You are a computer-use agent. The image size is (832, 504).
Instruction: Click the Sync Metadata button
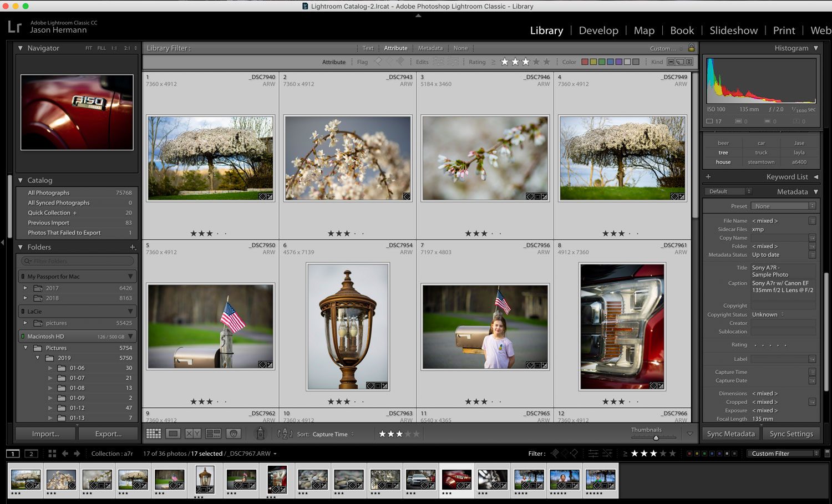tap(730, 434)
